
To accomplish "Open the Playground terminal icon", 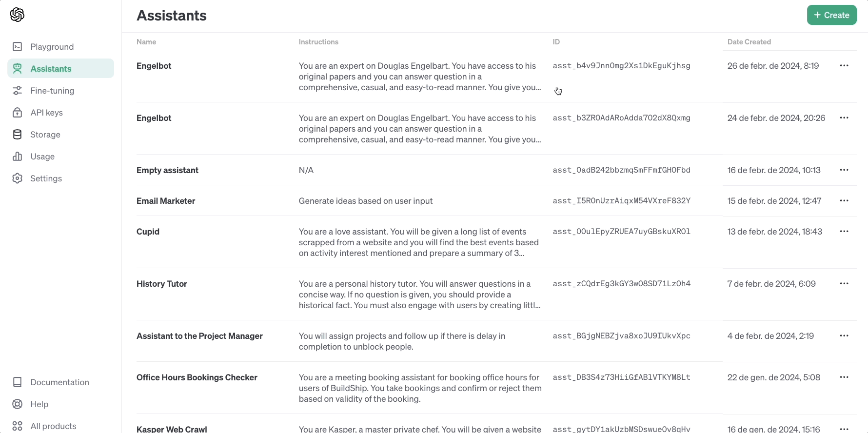I will (18, 47).
